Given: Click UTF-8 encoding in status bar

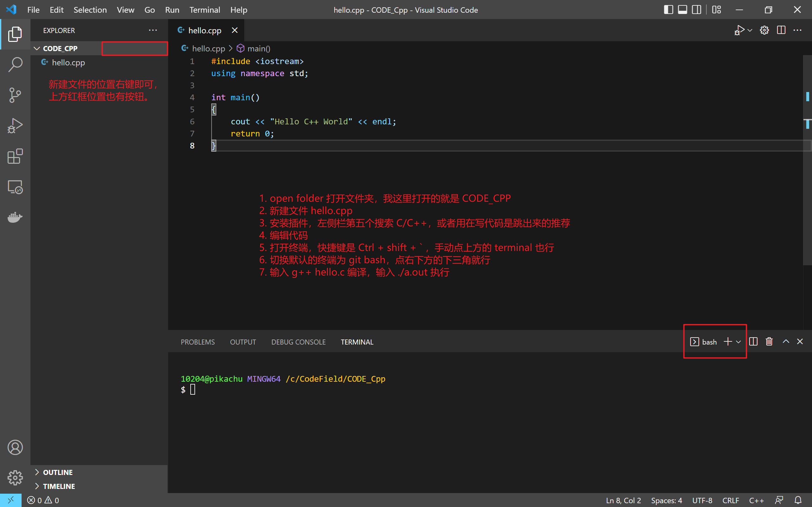Looking at the screenshot, I should coord(702,500).
